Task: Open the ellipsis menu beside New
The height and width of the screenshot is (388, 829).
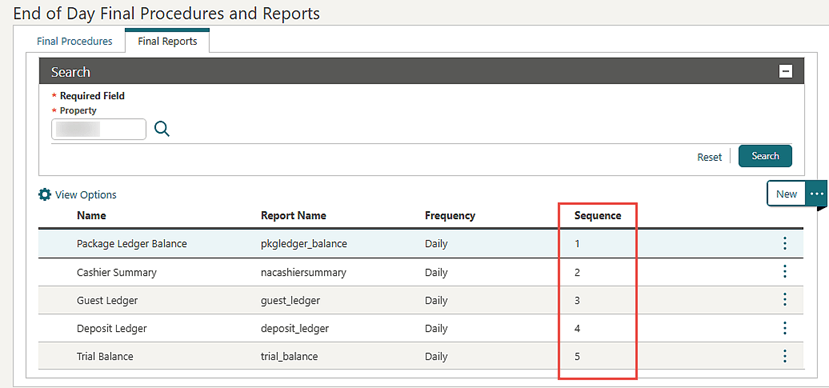Action: pos(816,194)
